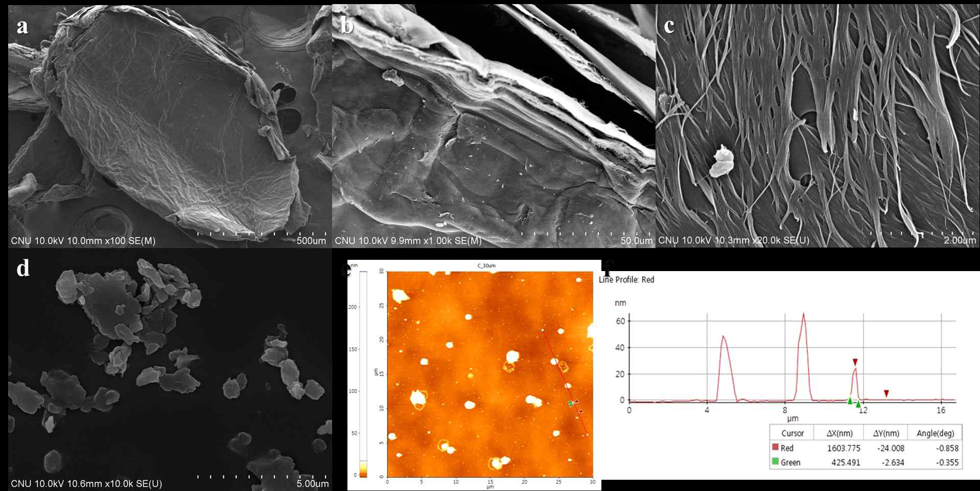Viewport: 980px width, 491px height.
Task: Click the 'nm' y-axis unit of line profile
Action: coord(620,303)
